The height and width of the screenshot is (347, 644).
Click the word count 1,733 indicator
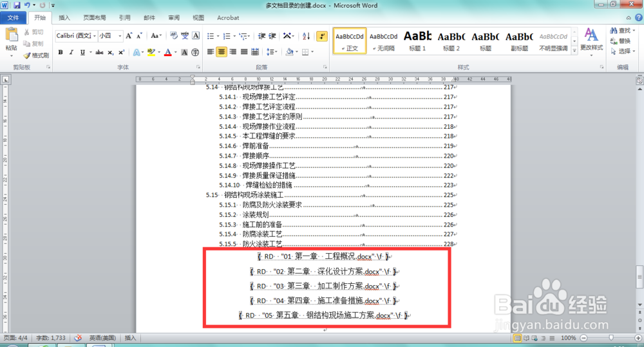click(x=51, y=338)
